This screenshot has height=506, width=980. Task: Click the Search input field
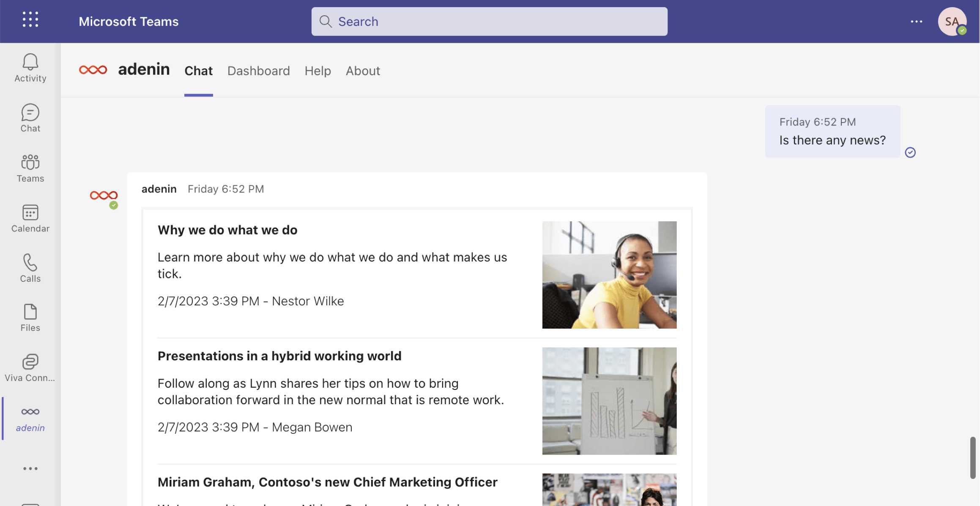(x=489, y=22)
